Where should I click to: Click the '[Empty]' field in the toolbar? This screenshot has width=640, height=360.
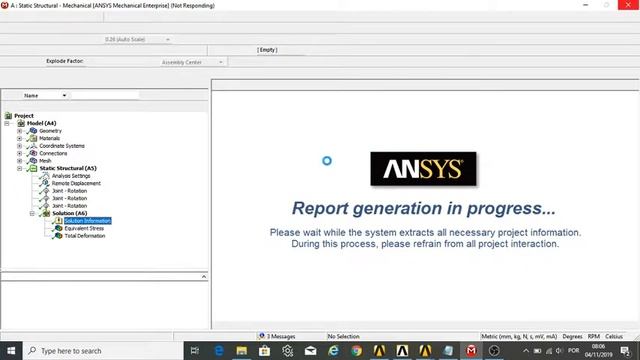(267, 50)
